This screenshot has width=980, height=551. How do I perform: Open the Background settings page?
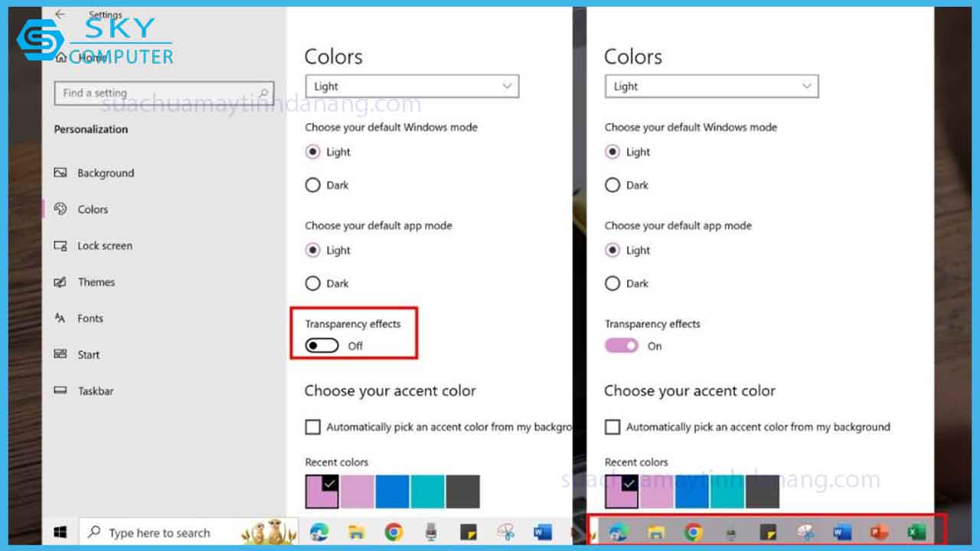[x=105, y=173]
